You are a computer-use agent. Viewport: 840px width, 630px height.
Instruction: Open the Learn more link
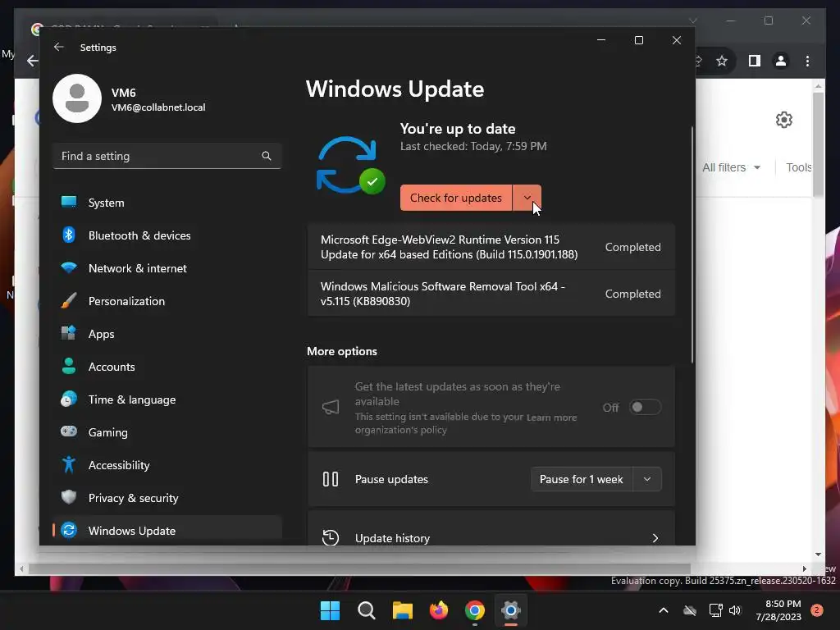(x=551, y=418)
